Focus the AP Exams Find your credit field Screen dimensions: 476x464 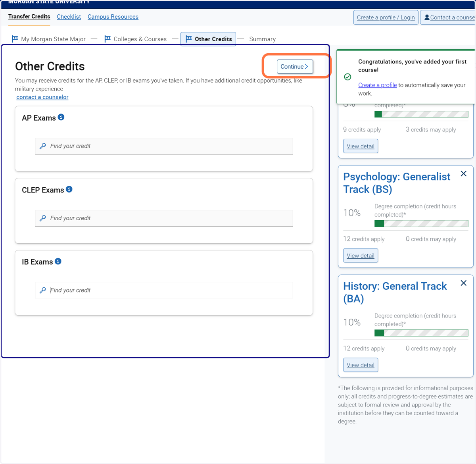tap(164, 146)
